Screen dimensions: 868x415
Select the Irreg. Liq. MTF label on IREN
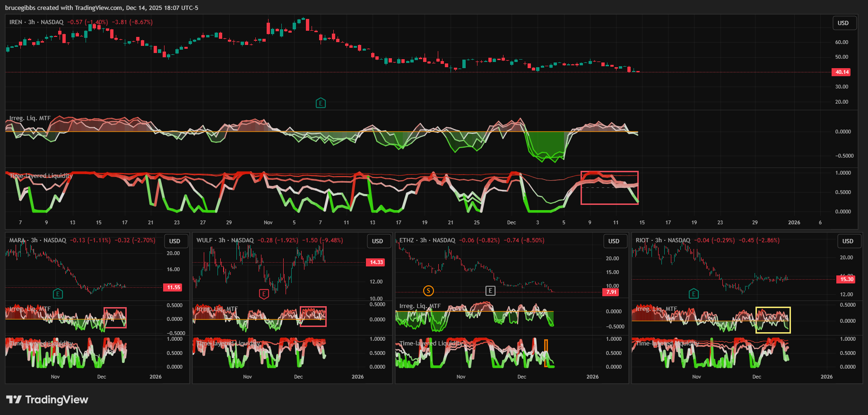pos(30,118)
